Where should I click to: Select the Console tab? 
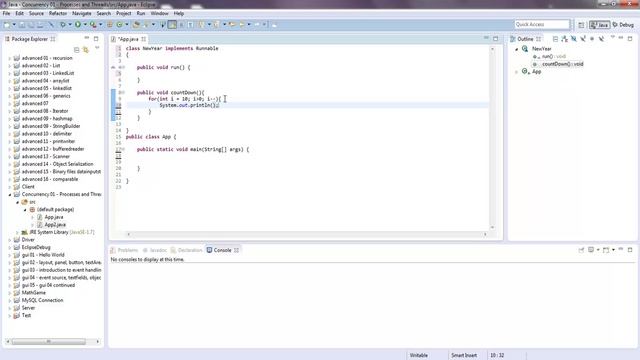point(222,250)
